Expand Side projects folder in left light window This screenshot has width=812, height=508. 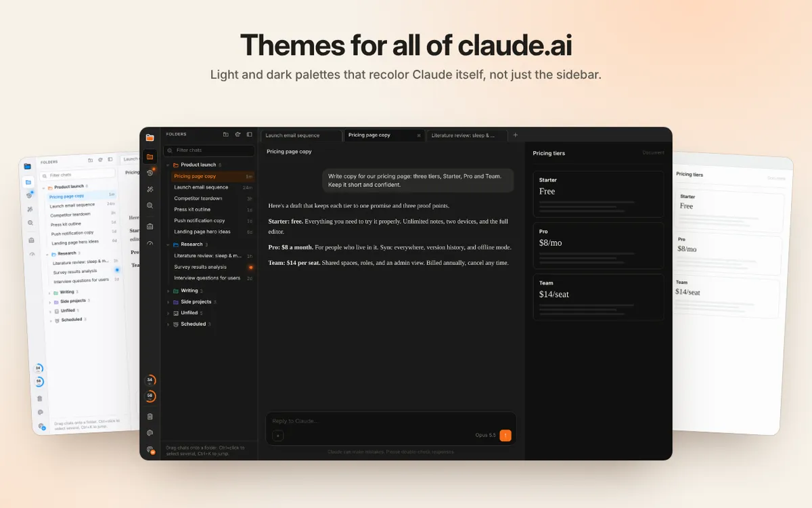click(x=49, y=302)
